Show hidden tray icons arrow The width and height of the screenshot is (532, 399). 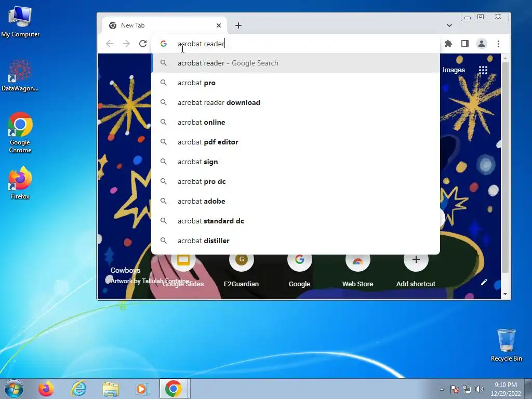point(442,389)
